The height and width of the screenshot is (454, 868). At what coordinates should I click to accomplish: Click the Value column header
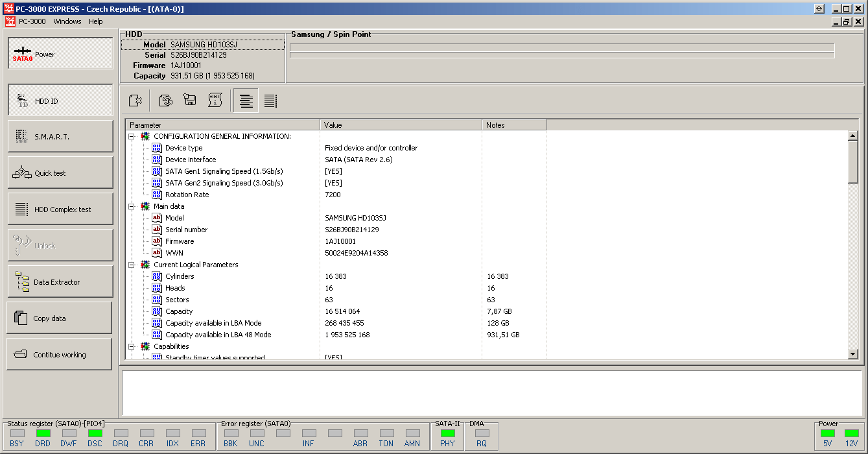401,125
